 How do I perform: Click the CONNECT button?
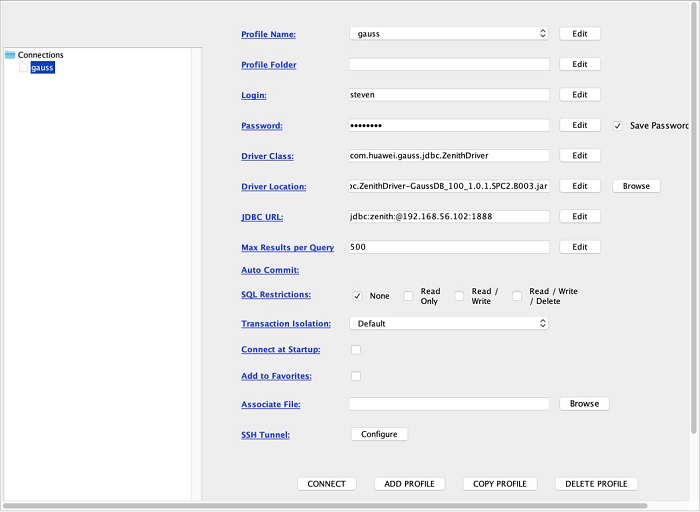coord(326,484)
